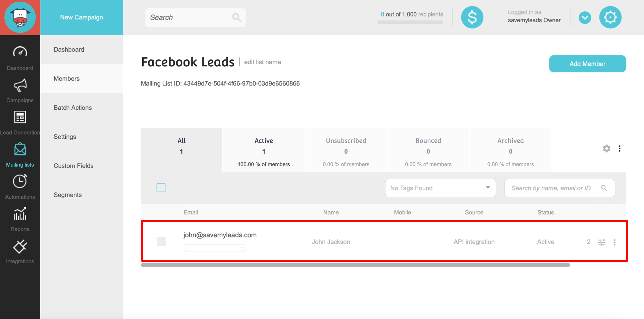Click the John Jackson name cell

(x=331, y=242)
